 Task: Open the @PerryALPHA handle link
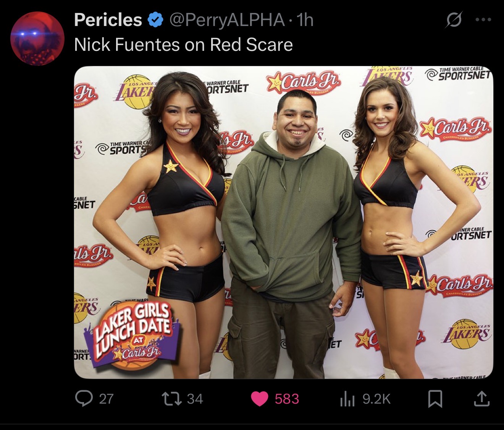tap(227, 20)
